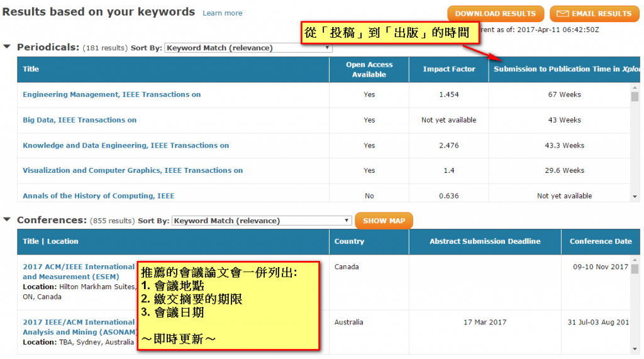Click the Periodicals section heading
Viewport: 644px width, 359px height.
pos(48,47)
